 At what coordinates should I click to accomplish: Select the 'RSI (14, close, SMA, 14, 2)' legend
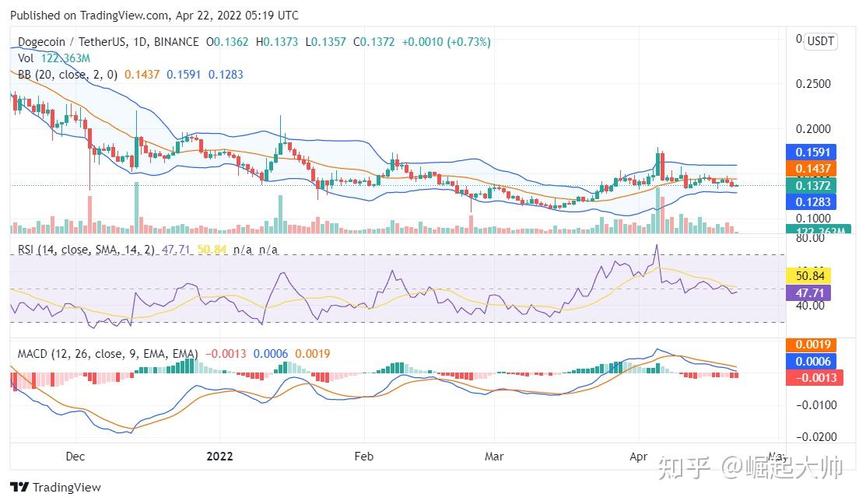pyautogui.click(x=86, y=250)
